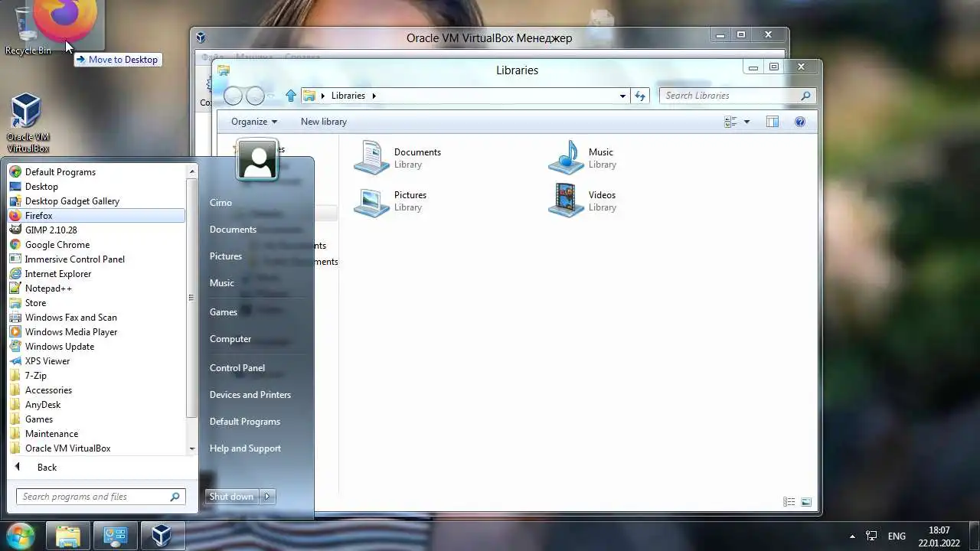Switch to large icons view in status bar
This screenshot has height=551, width=980.
coord(806,502)
